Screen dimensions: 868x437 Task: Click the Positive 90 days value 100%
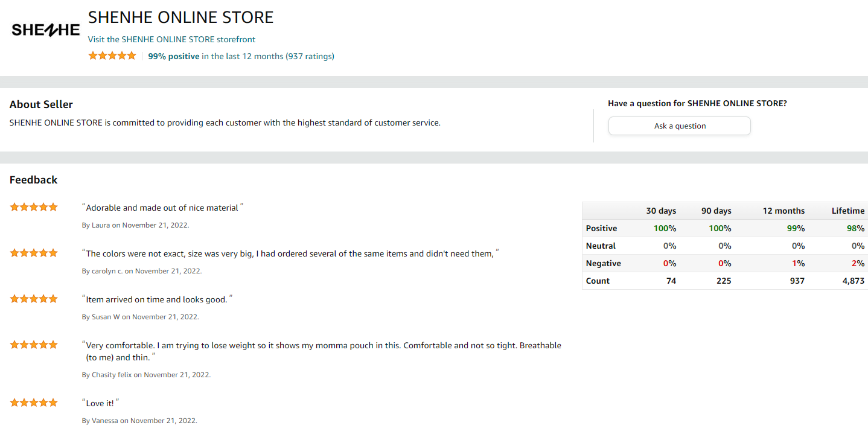720,228
